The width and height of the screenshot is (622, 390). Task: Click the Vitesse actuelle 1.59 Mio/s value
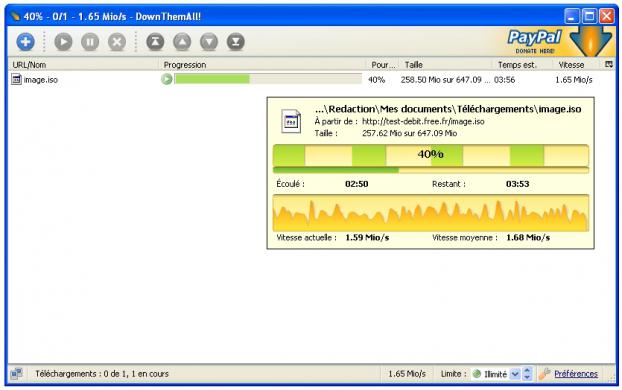(x=367, y=238)
